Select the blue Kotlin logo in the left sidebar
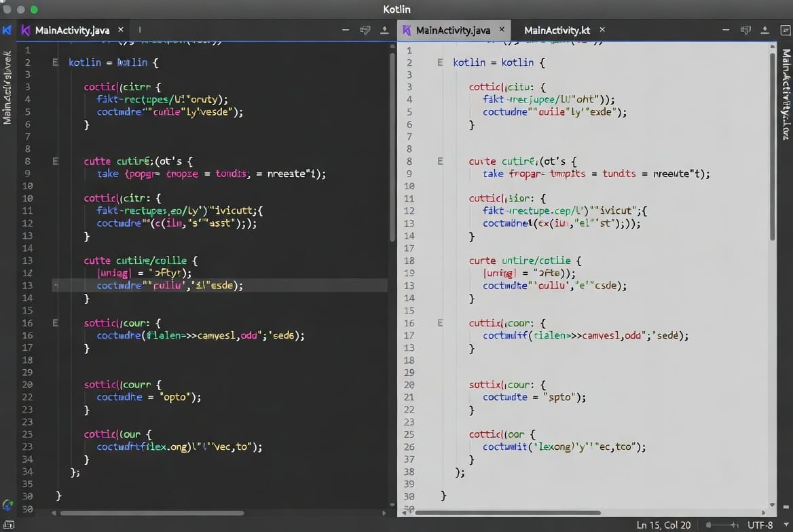Viewport: 793px width, 532px height. (x=8, y=30)
